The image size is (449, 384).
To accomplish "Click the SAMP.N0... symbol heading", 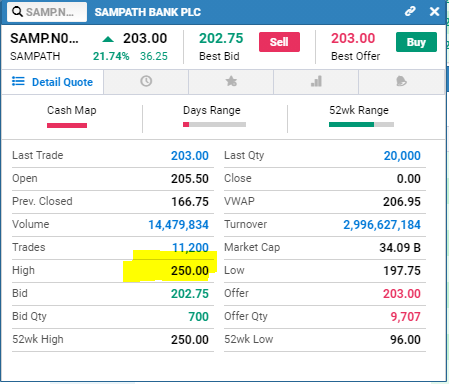I will [44, 38].
